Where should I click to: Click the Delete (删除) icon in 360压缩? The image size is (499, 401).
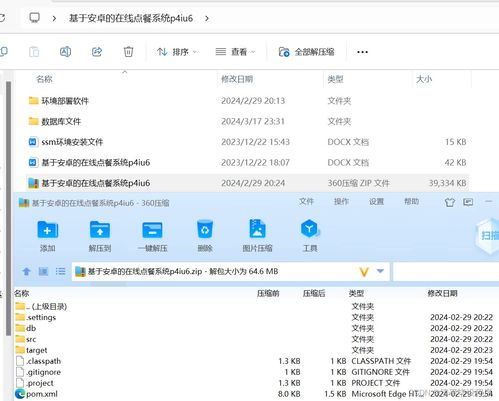(205, 229)
